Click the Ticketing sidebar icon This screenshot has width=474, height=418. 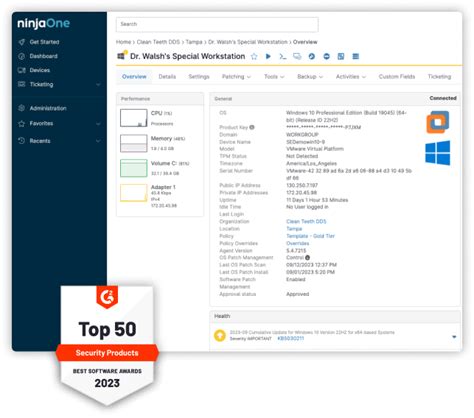(22, 84)
